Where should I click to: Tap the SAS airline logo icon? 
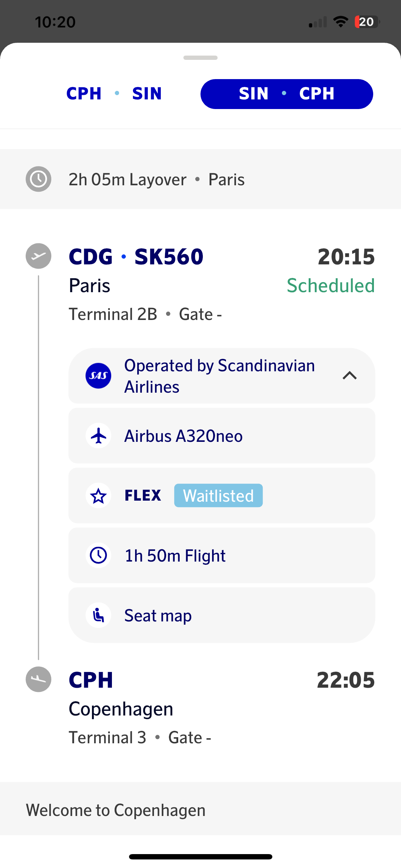[x=98, y=376]
